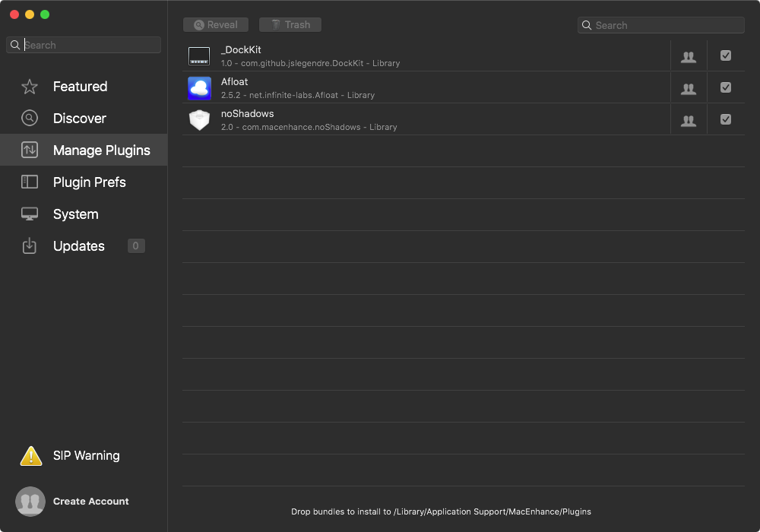Click the Afloat cloud icon
The height and width of the screenshot is (532, 760).
pyautogui.click(x=199, y=88)
